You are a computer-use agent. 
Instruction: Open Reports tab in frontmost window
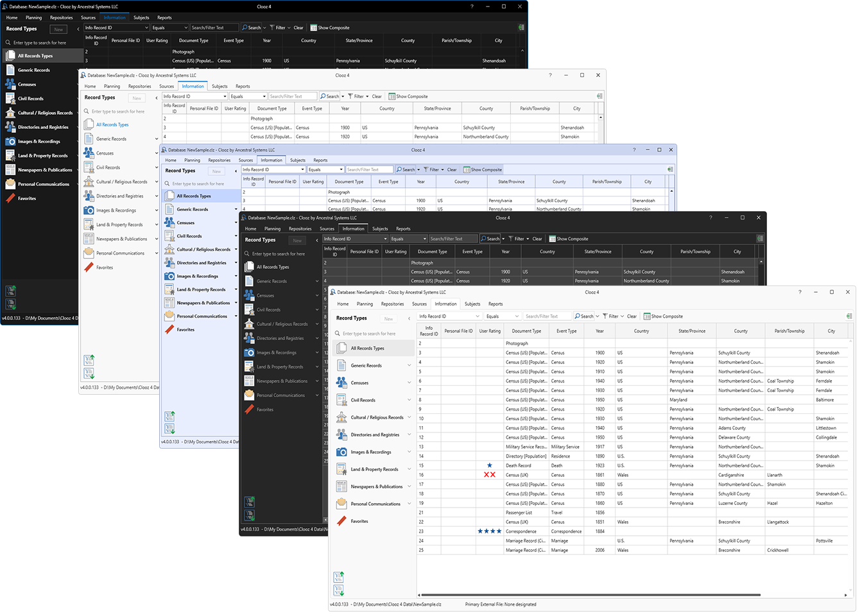coord(496,304)
